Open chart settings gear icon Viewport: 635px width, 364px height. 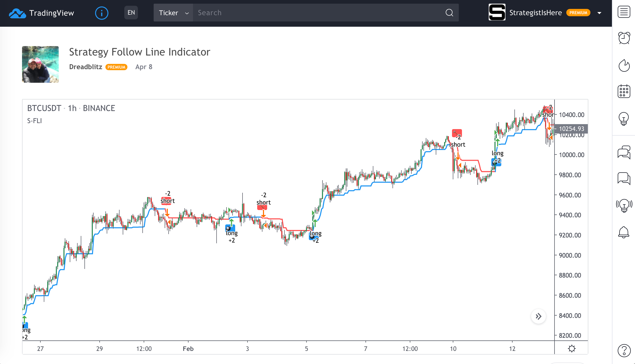[572, 349]
